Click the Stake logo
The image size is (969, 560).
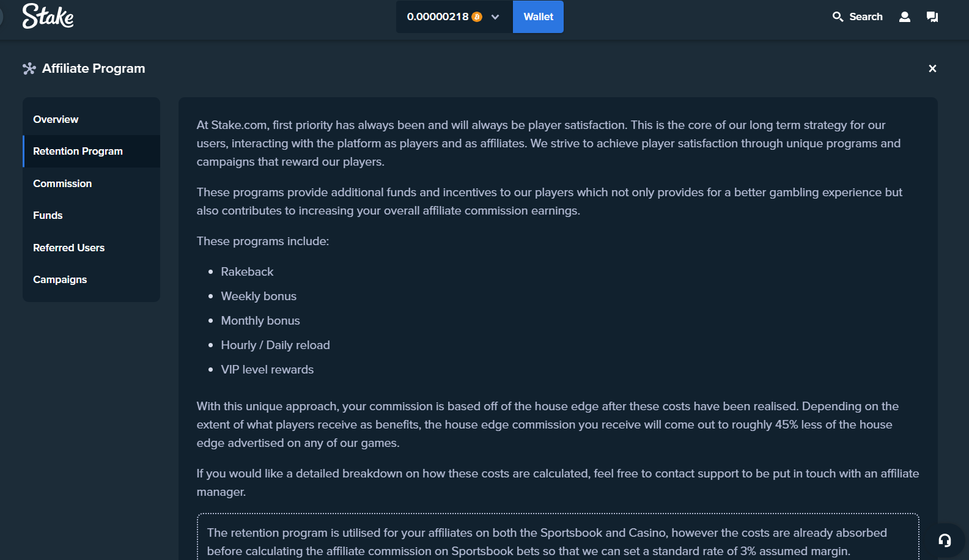tap(48, 17)
